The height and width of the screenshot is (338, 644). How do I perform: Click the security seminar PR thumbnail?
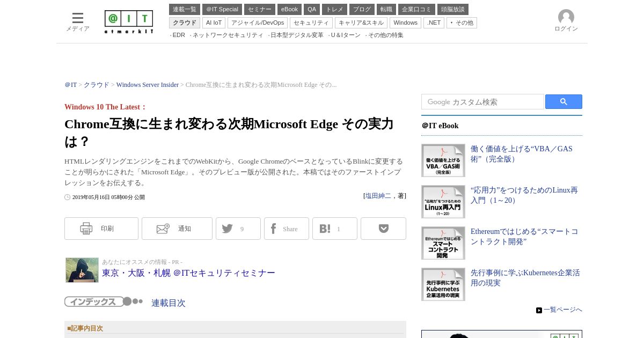pyautogui.click(x=82, y=270)
